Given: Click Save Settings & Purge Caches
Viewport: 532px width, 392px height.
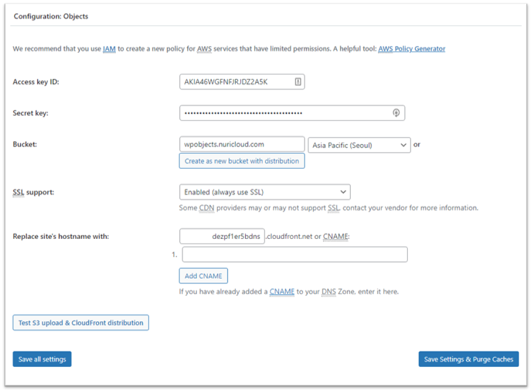Looking at the screenshot, I should 468,359.
